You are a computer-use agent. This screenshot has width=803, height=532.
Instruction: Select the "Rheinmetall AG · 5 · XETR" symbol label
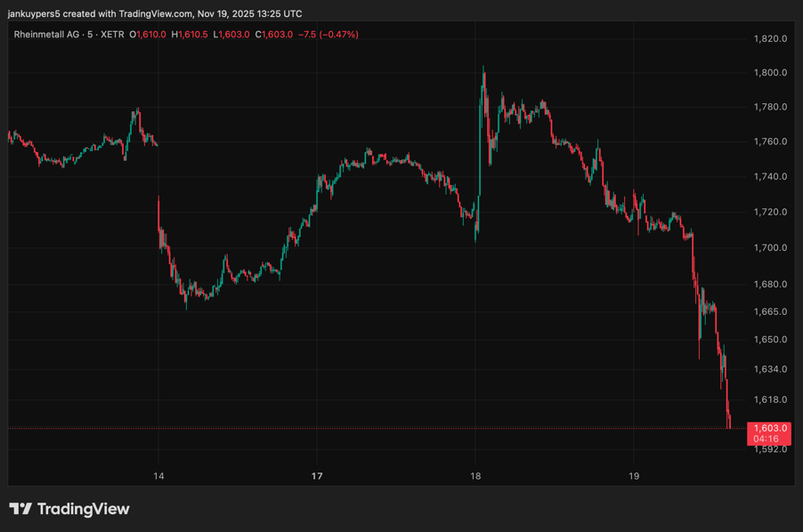69,35
